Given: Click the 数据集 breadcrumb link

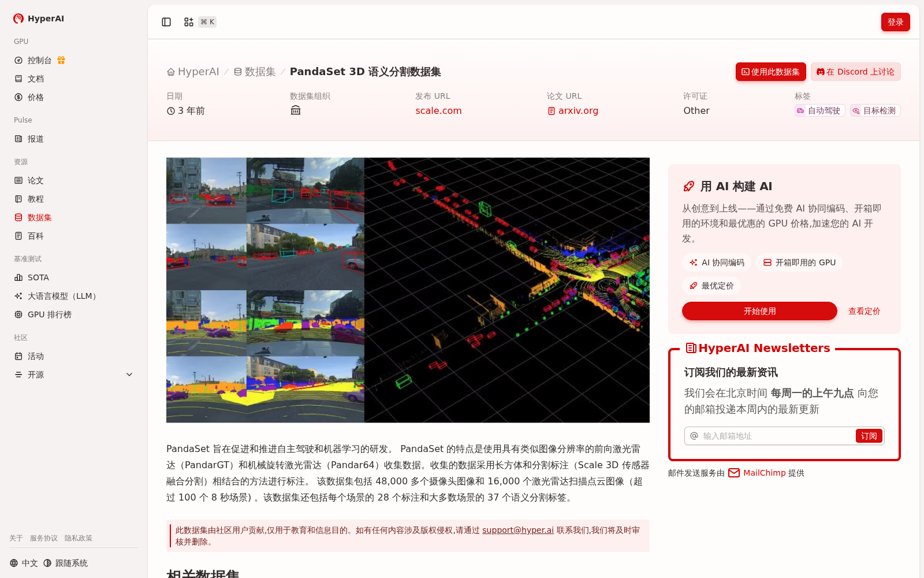Looking at the screenshot, I should point(255,72).
